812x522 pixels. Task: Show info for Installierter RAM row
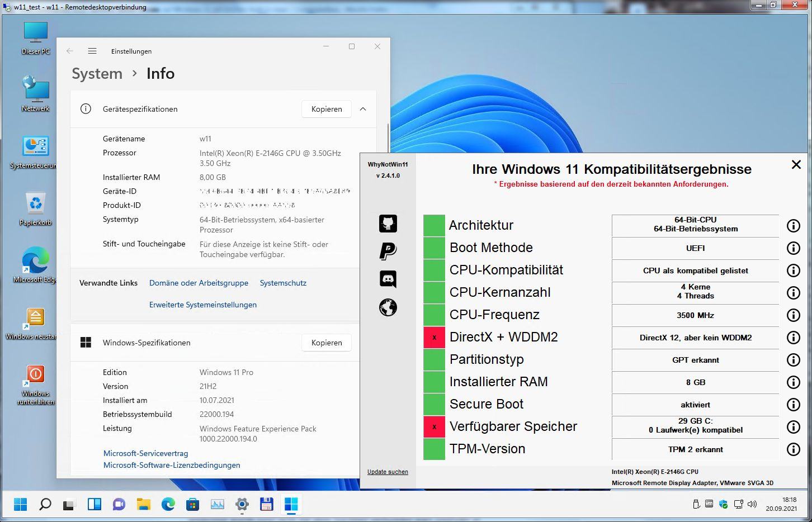coord(793,382)
